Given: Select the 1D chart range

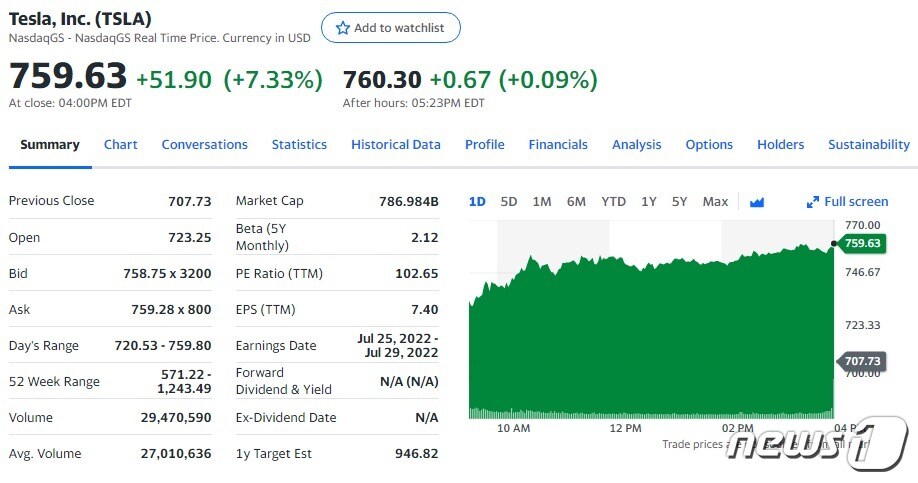Looking at the screenshot, I should tap(477, 202).
